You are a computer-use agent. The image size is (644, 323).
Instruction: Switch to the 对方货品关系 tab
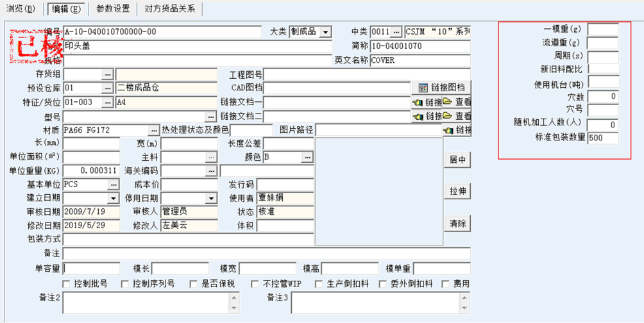click(x=170, y=9)
